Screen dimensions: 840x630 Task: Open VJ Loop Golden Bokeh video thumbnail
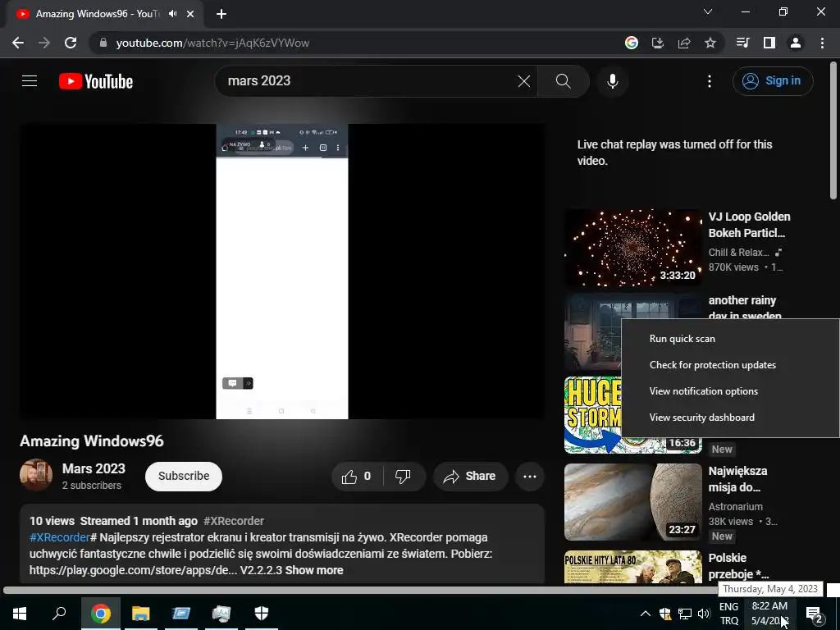point(632,248)
